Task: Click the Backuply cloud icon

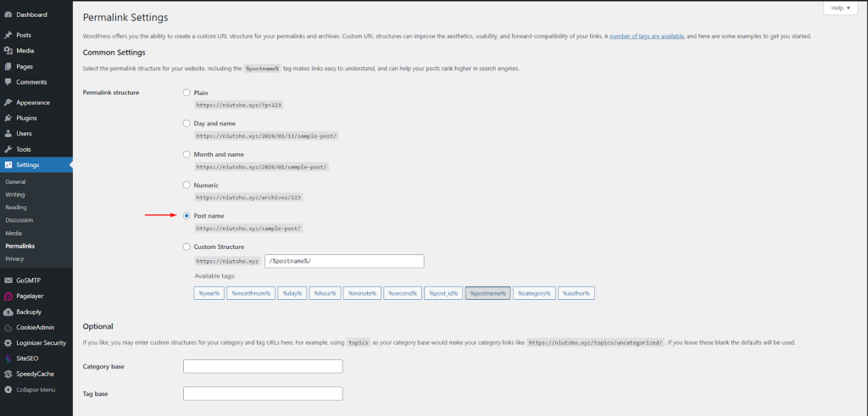Action: click(x=8, y=312)
